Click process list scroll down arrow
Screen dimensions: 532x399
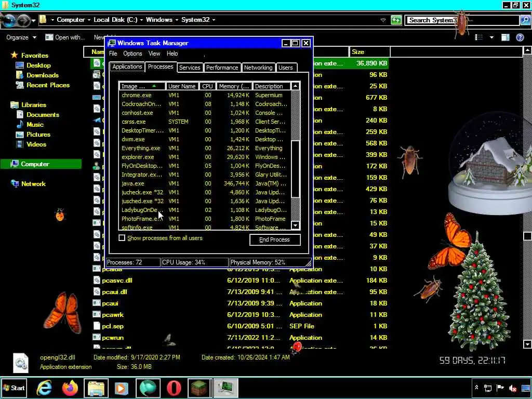click(x=296, y=225)
